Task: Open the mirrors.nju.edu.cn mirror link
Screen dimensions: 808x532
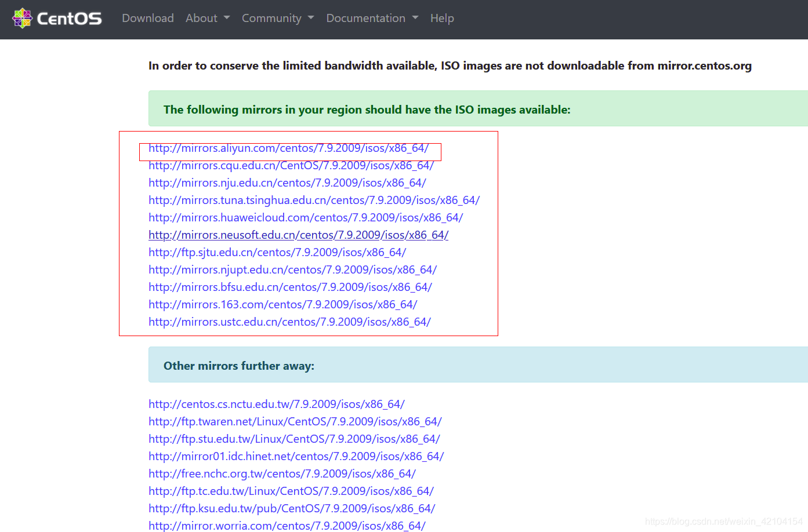Action: tap(287, 183)
